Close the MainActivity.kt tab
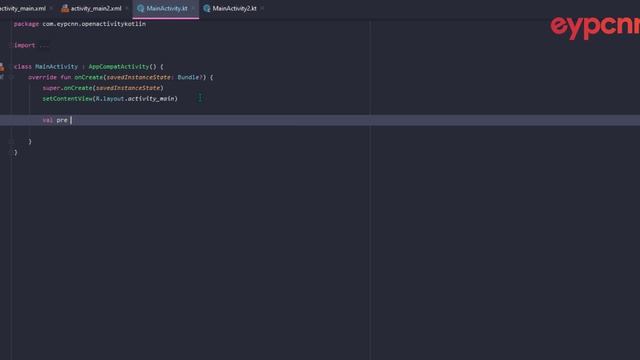The width and height of the screenshot is (640, 360). point(193,8)
